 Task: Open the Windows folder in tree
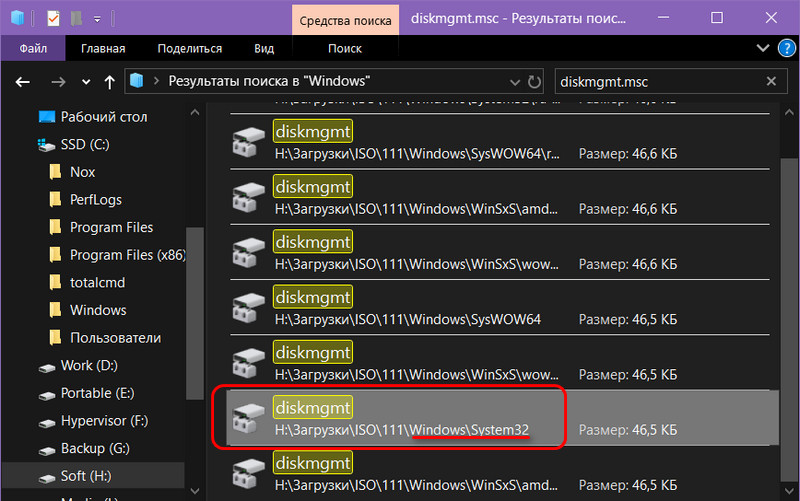(98, 310)
